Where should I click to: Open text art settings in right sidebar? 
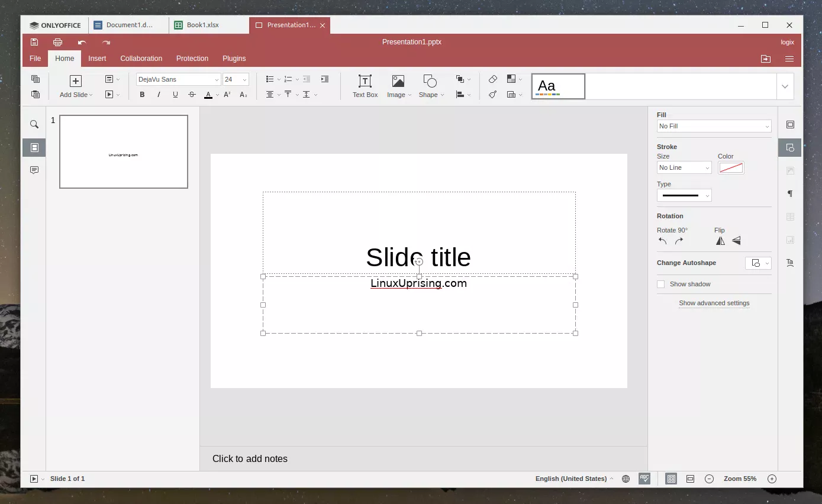click(x=790, y=263)
